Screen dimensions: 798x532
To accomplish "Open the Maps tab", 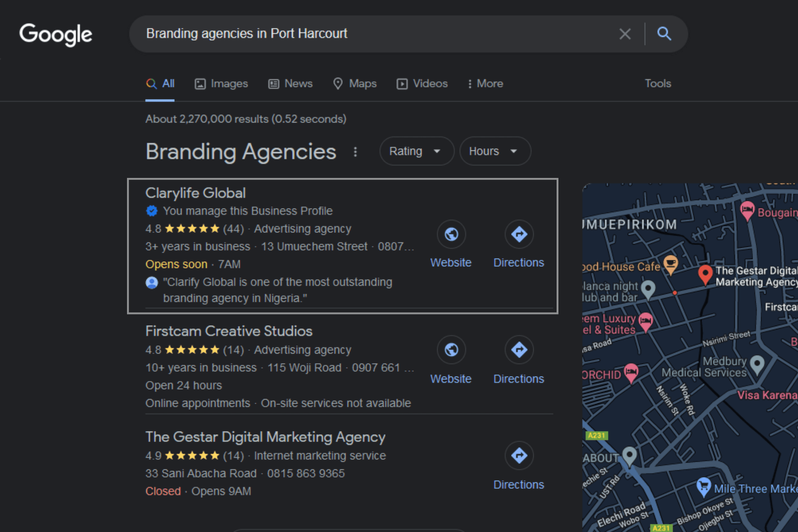I will click(x=354, y=84).
